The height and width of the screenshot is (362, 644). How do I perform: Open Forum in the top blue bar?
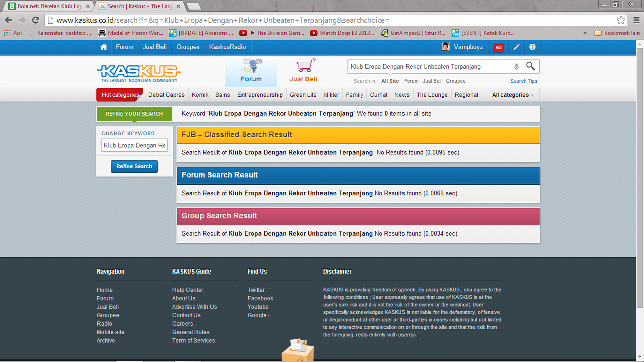tap(125, 47)
